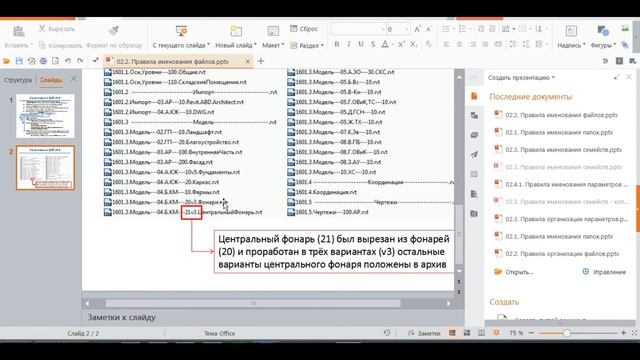Toggle superscript formatting
Screen dimensions: 640x360
click(401, 44)
